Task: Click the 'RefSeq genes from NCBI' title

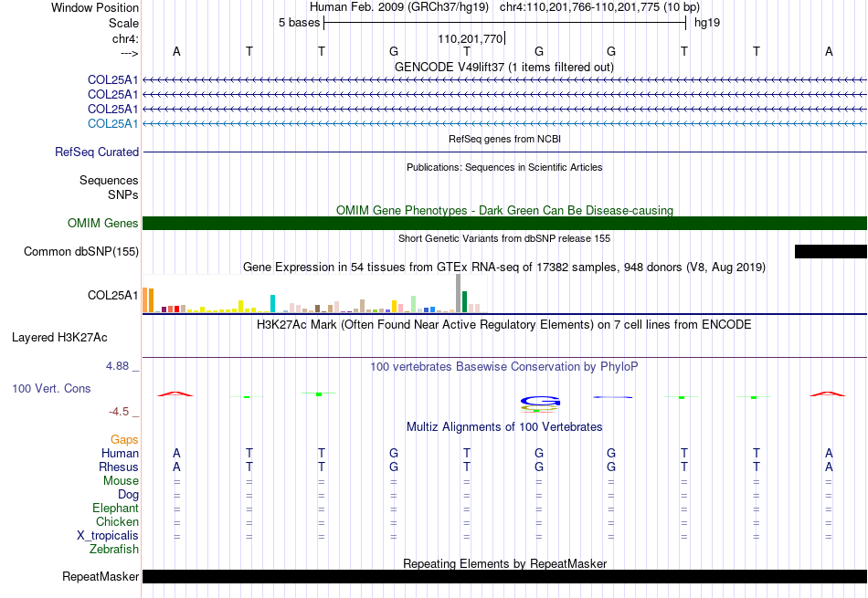Action: [505, 139]
